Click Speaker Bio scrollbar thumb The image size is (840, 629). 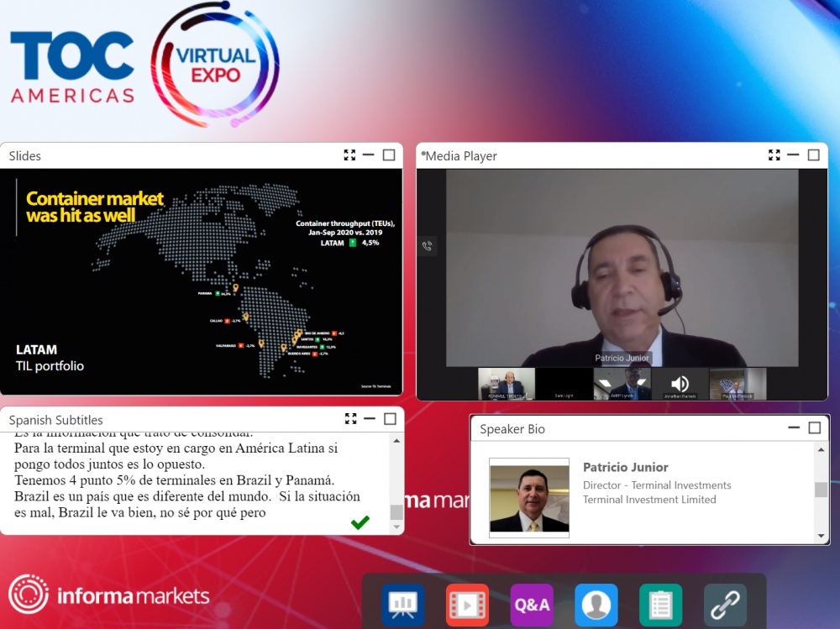(x=821, y=490)
